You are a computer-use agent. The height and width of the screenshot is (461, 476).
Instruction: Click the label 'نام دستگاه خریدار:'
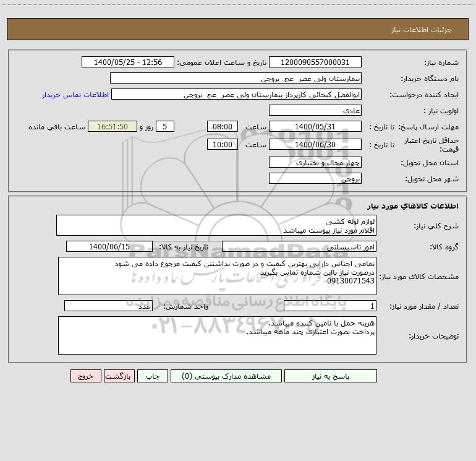coord(430,79)
